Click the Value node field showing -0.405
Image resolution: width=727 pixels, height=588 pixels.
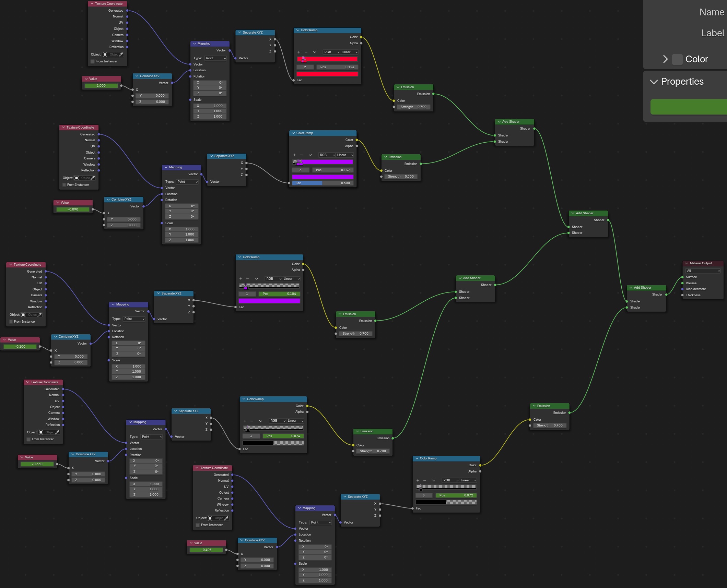(x=206, y=550)
